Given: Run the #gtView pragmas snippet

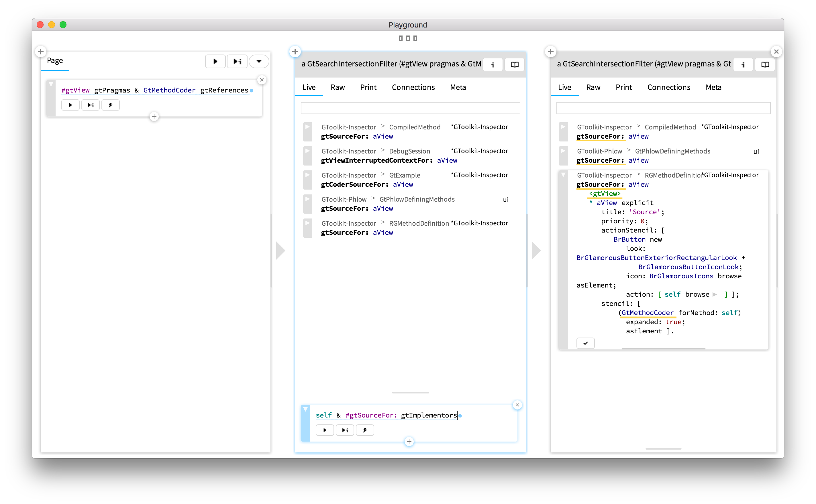Looking at the screenshot, I should [x=70, y=105].
